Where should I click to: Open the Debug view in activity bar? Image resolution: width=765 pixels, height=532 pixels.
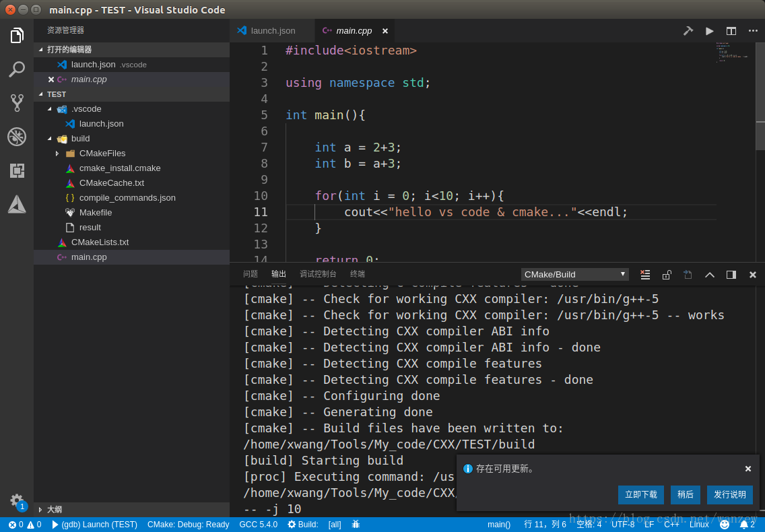[17, 137]
